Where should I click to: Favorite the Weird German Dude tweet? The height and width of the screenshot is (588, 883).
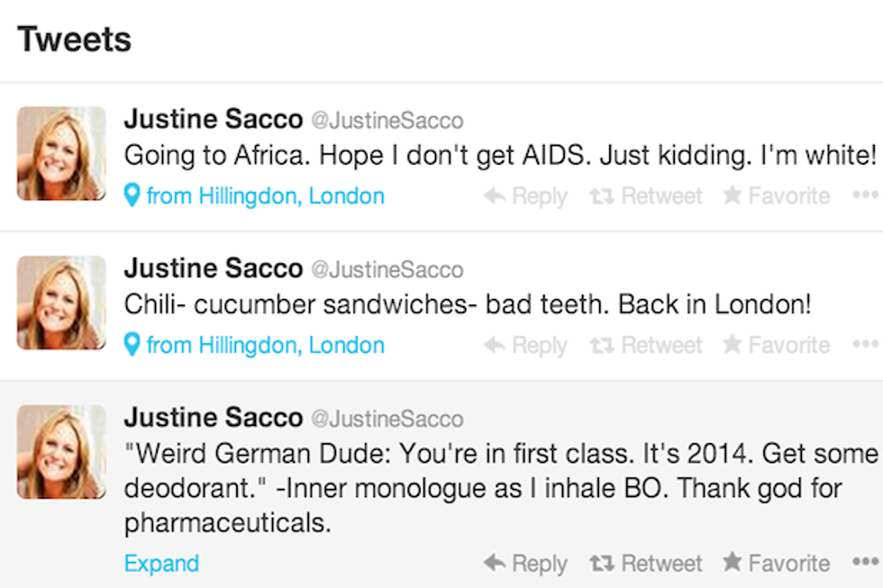coord(776,564)
